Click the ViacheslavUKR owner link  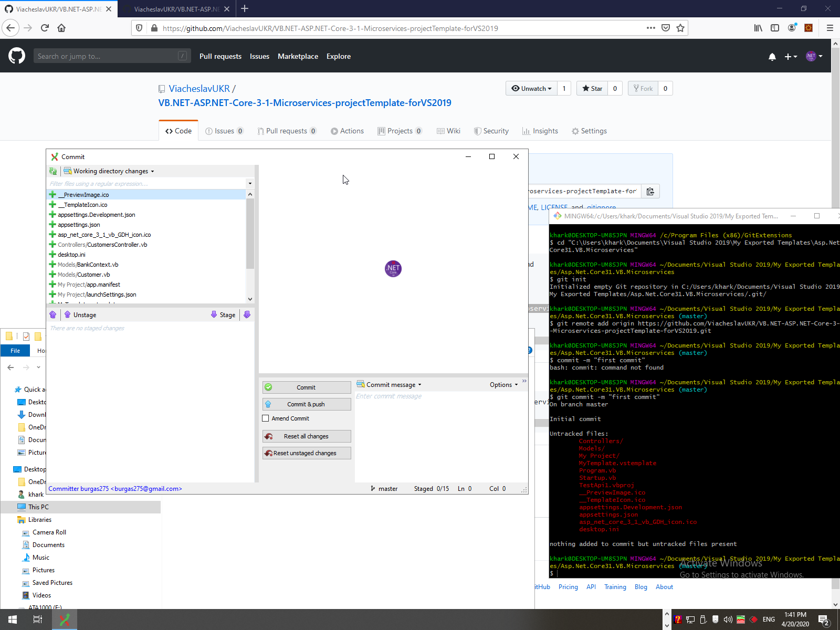tap(199, 89)
